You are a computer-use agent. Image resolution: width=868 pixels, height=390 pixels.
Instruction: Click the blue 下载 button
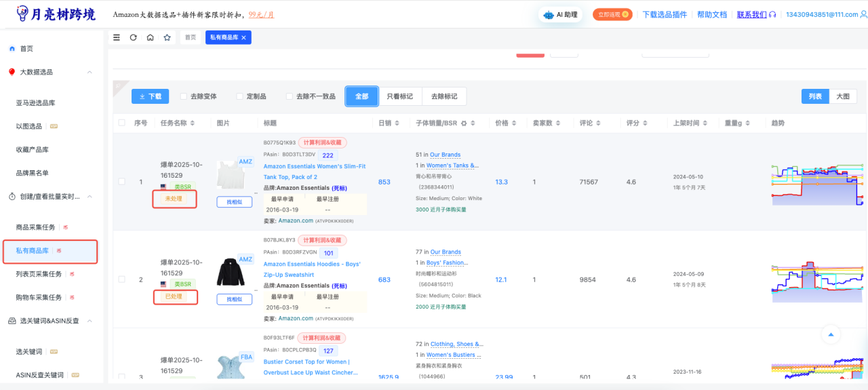pos(150,96)
